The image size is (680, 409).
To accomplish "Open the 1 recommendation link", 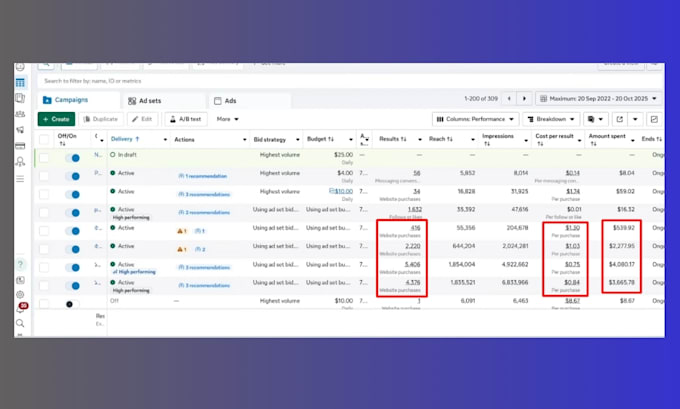I will (x=203, y=176).
